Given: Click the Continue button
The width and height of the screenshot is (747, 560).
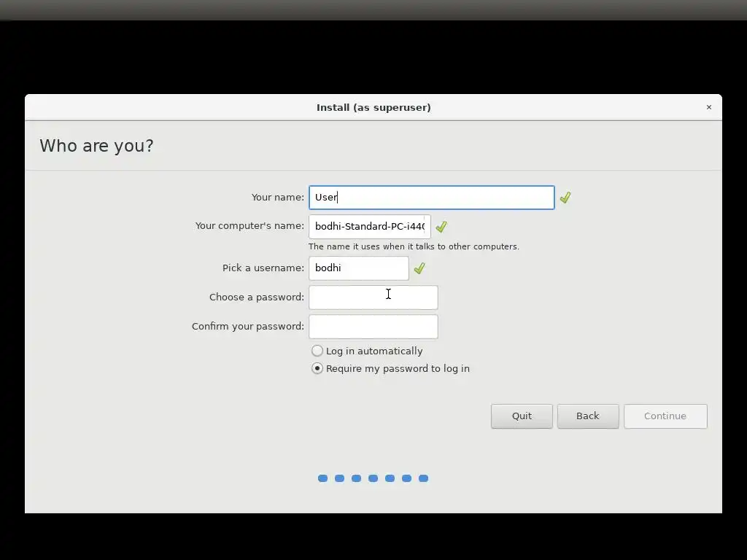Looking at the screenshot, I should pos(665,416).
